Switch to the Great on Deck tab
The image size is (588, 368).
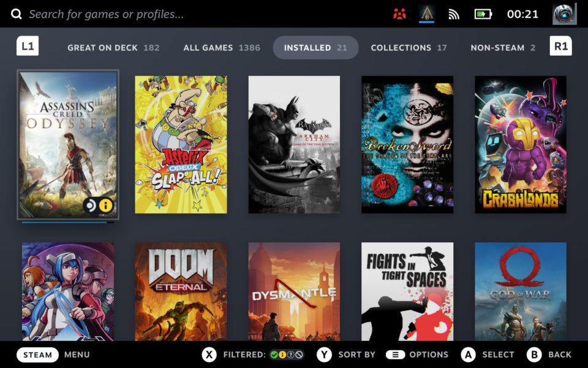click(113, 47)
